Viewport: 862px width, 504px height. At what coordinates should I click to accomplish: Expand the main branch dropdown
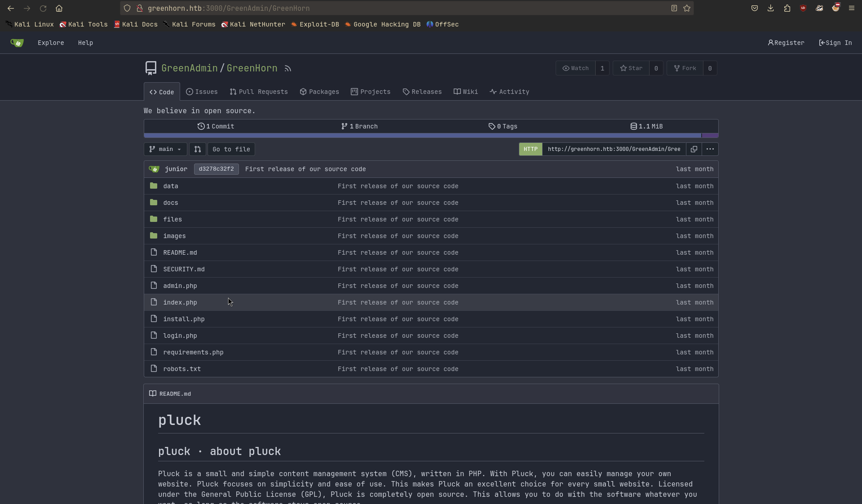[x=165, y=149]
